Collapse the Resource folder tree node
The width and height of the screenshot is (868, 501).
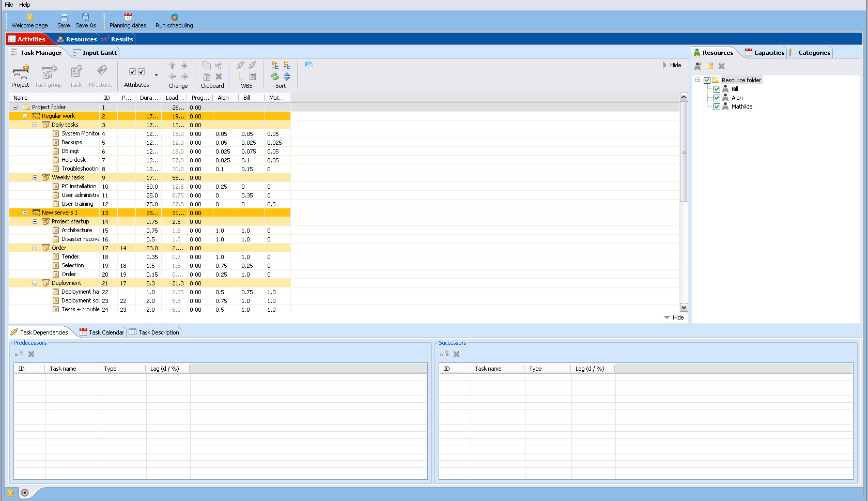pos(699,80)
